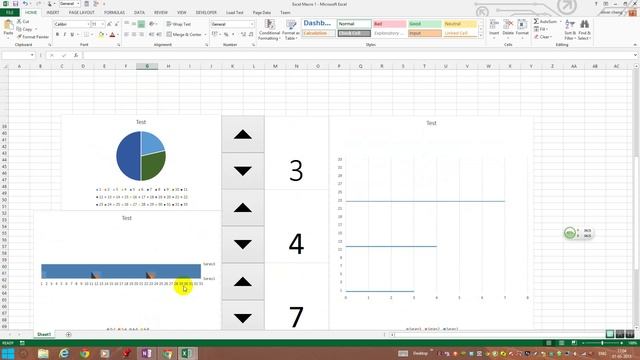640x360 pixels.
Task: Add a new sheet with plus button
Action: click(68, 335)
